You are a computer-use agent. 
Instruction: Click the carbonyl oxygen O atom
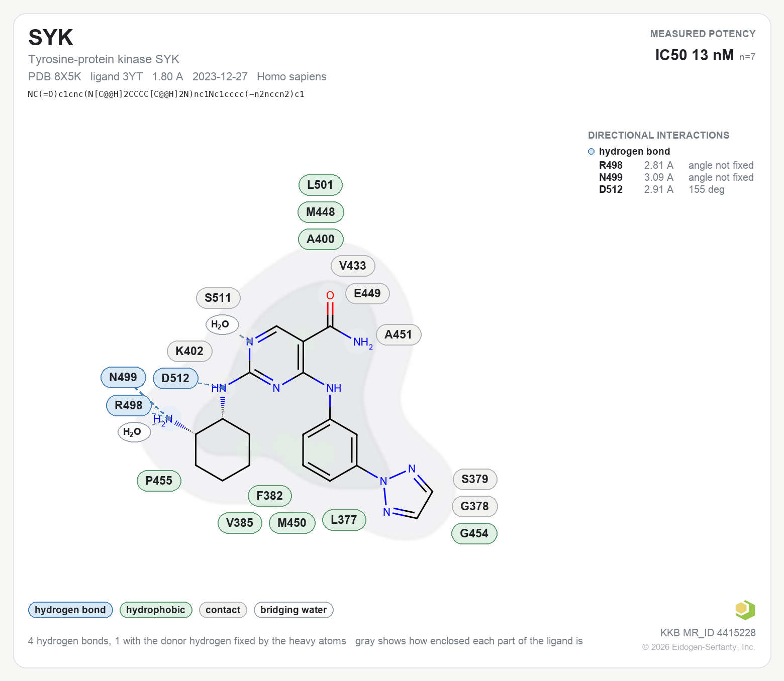pyautogui.click(x=330, y=295)
